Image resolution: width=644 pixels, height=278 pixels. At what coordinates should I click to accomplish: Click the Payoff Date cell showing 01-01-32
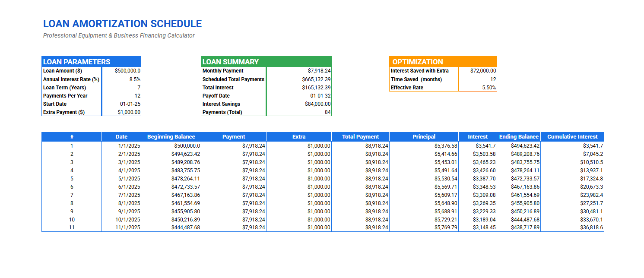pos(299,95)
